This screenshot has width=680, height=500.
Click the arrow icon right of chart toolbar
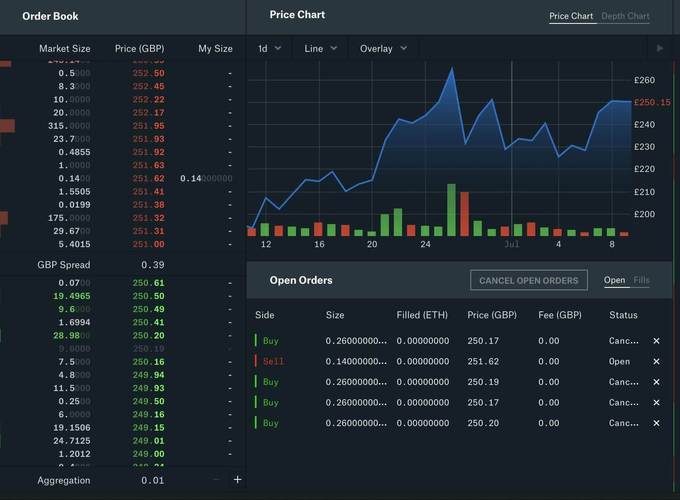[x=659, y=48]
